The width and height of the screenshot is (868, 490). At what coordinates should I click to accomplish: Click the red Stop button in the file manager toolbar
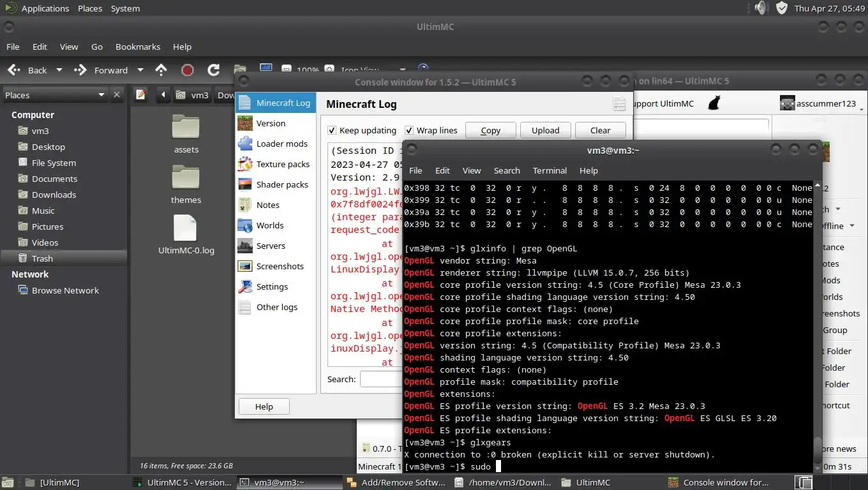[x=187, y=70]
